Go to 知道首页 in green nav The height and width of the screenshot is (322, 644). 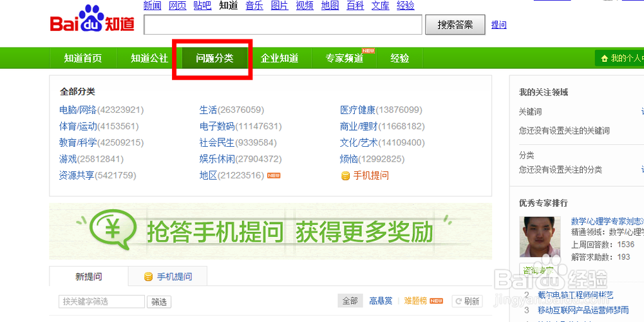pos(83,59)
